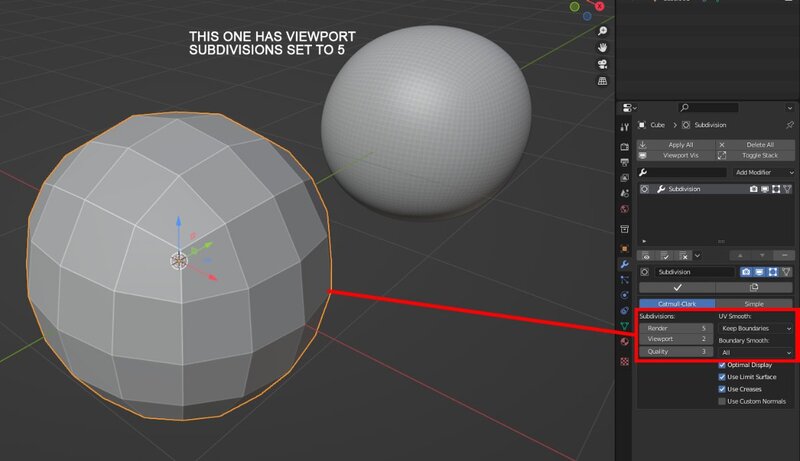Image resolution: width=800 pixels, height=461 pixels.
Task: Uncheck Optimal Display checkbox
Action: click(722, 365)
